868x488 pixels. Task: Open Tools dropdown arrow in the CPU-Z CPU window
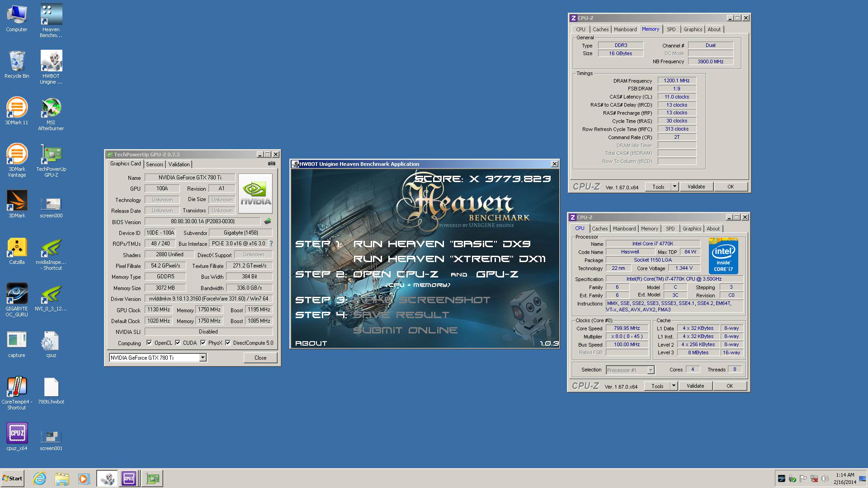pyautogui.click(x=674, y=386)
